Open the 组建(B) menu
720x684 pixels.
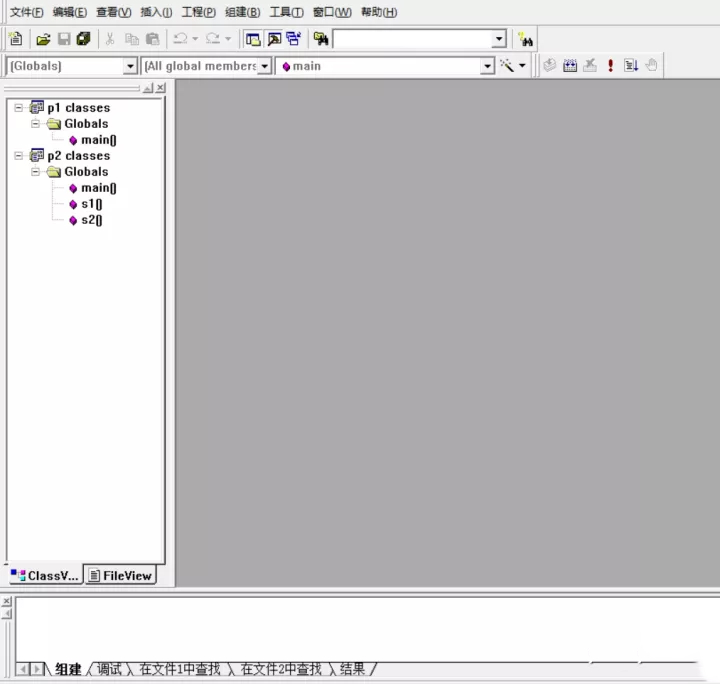242,12
